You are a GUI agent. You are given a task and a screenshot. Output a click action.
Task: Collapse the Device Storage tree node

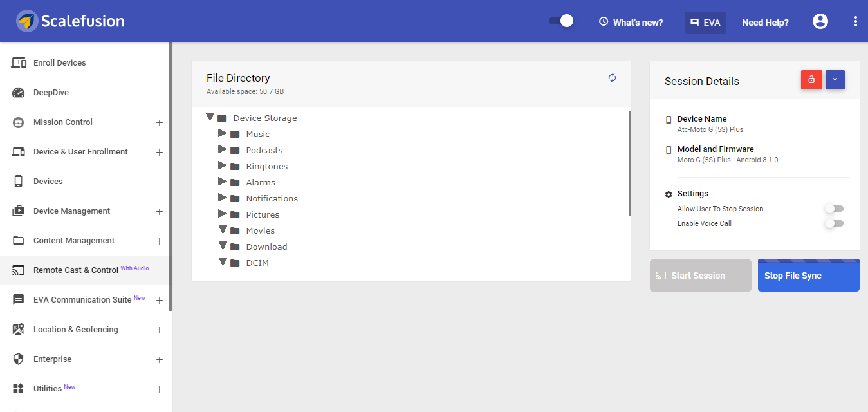tap(210, 117)
